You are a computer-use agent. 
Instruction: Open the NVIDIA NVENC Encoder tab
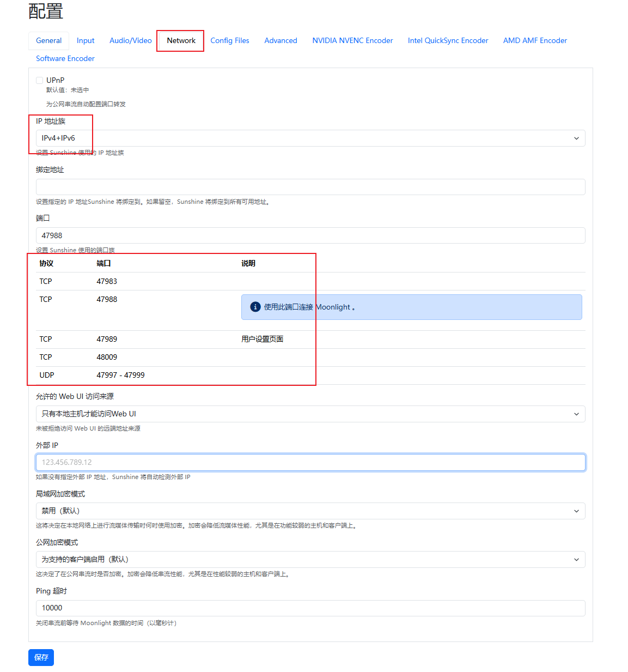(x=352, y=41)
